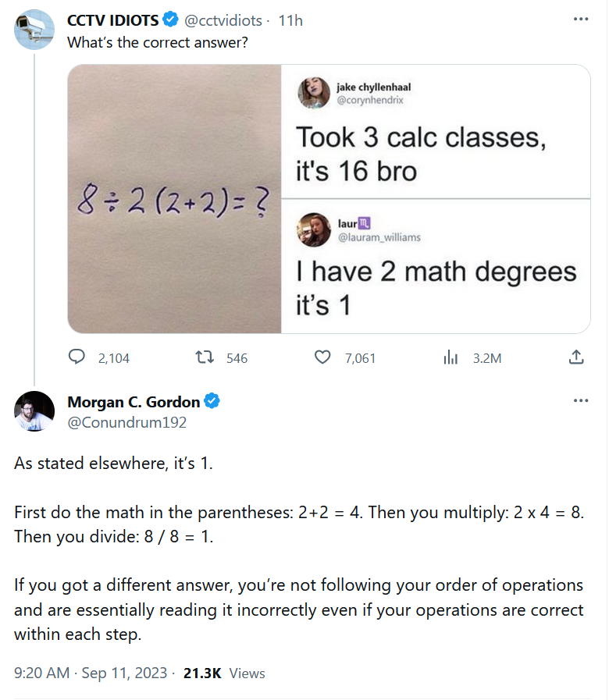609x700 pixels.
Task: Click the 21.3K Views count
Action: [x=224, y=673]
